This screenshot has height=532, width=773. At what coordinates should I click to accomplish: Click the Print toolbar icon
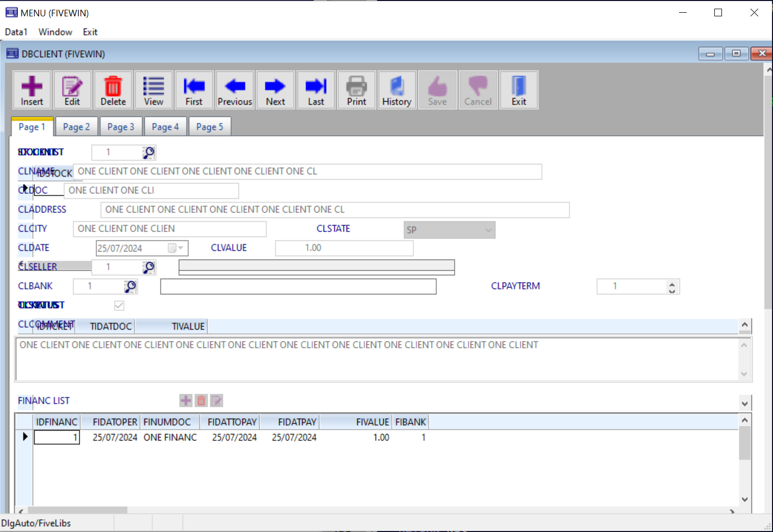click(x=356, y=90)
